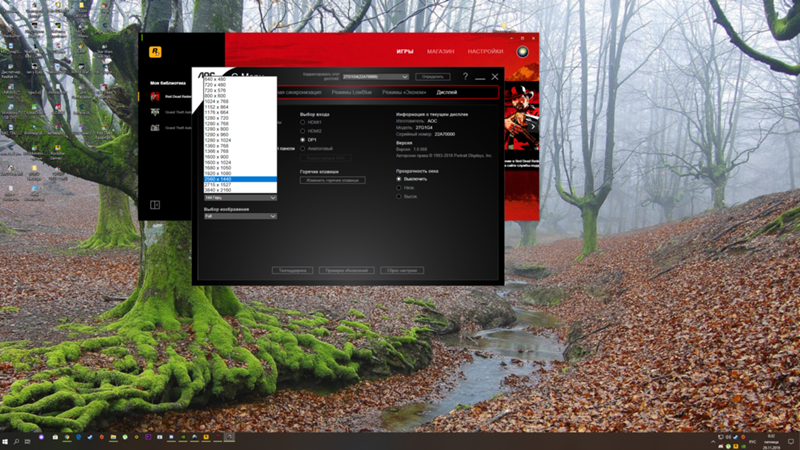Click the Steam icon in system tray
Screen dimensions: 800x450
click(736, 437)
